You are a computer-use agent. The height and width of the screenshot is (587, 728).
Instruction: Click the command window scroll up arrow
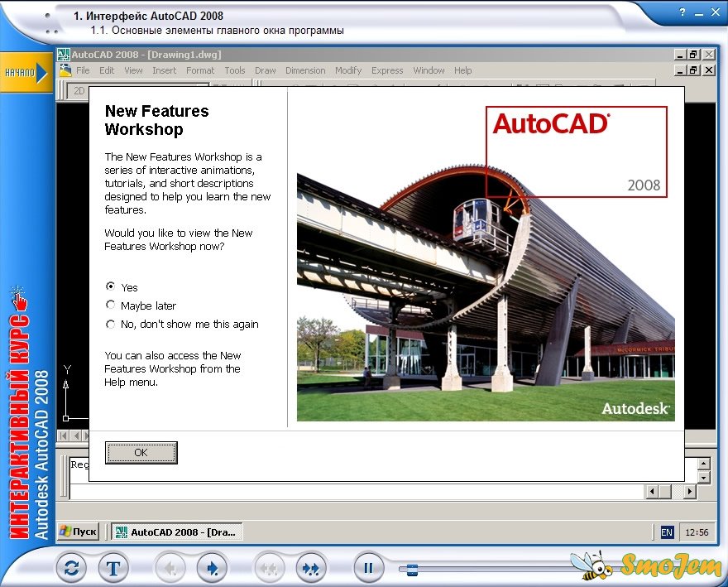pos(704,464)
